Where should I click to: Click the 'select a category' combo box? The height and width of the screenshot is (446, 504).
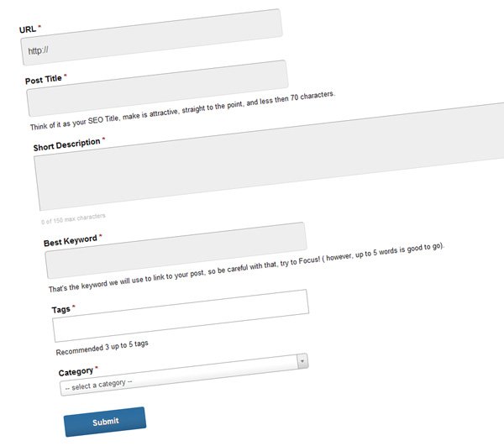(x=184, y=375)
